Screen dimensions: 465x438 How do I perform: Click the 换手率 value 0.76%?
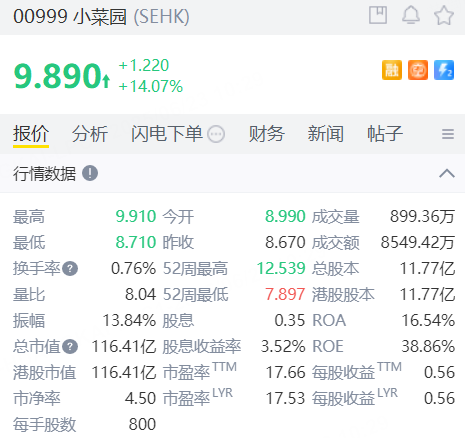(133, 268)
